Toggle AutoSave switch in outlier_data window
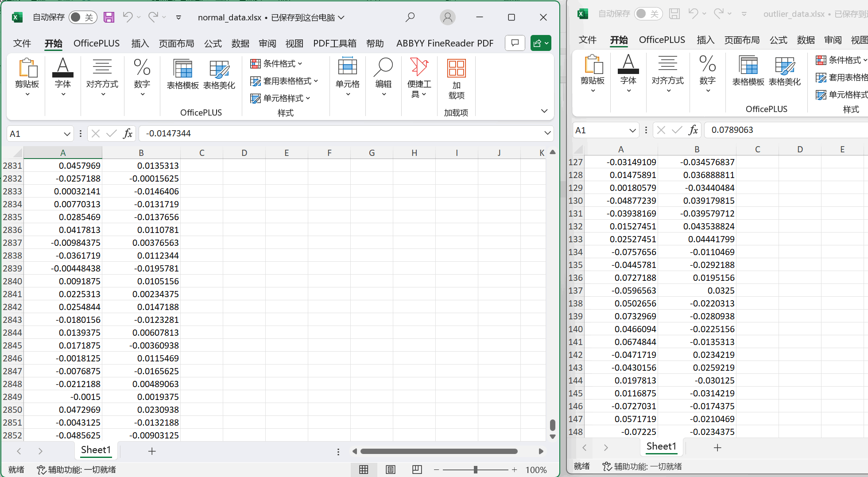 pyautogui.click(x=648, y=14)
